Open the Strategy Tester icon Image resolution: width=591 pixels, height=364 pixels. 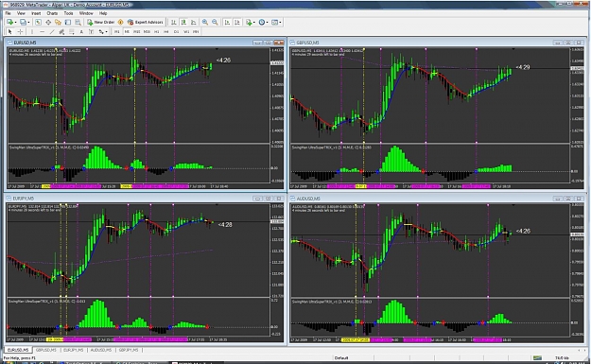(78, 23)
